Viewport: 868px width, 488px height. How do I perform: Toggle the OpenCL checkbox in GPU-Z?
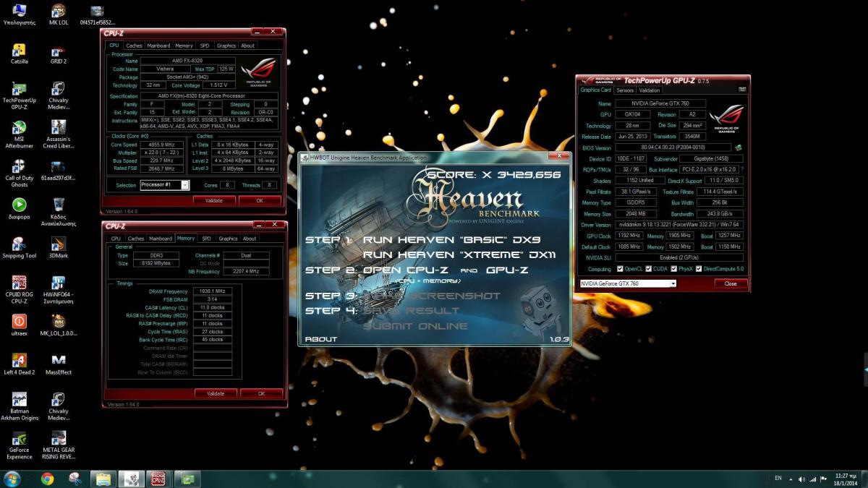coord(621,269)
